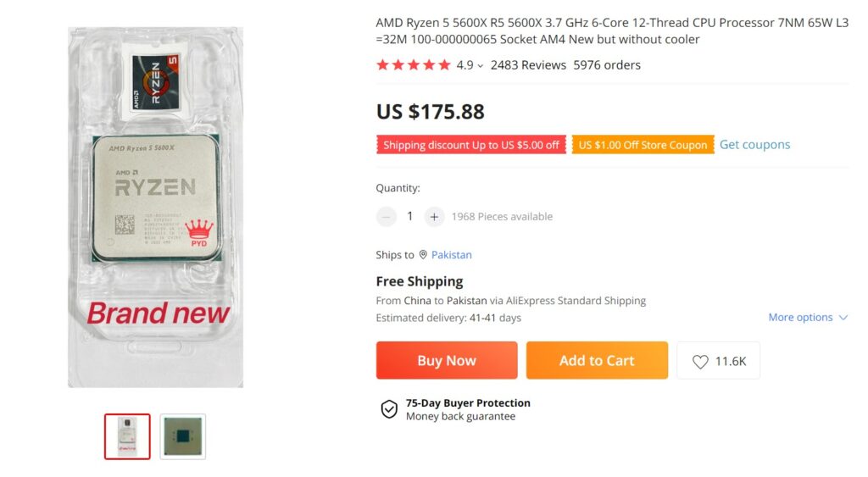The width and height of the screenshot is (868, 477).
Task: Click the Shipping discount red tag
Action: pos(470,145)
